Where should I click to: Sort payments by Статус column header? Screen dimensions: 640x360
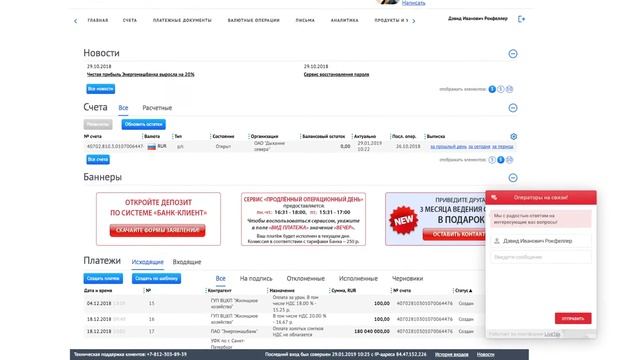pyautogui.click(x=464, y=291)
